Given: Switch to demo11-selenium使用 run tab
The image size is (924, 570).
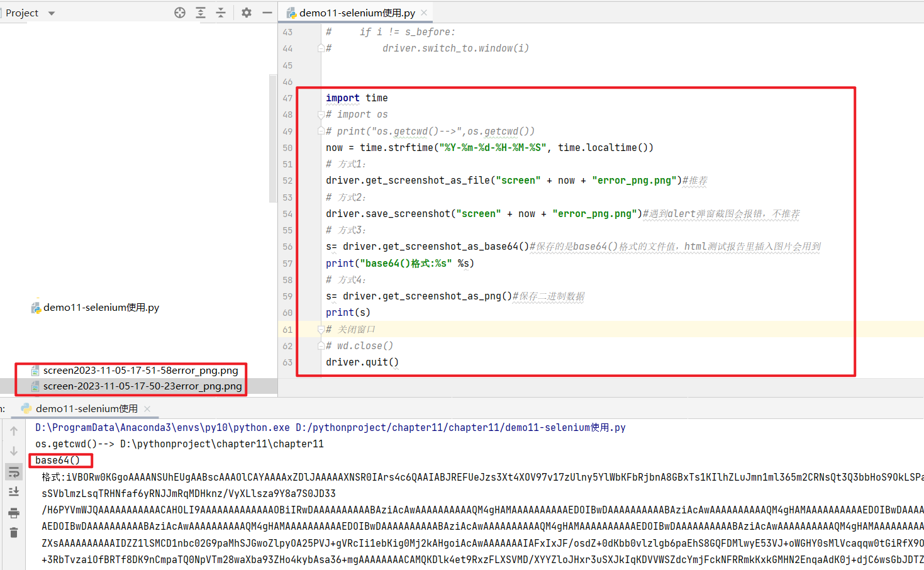Looking at the screenshot, I should 87,408.
